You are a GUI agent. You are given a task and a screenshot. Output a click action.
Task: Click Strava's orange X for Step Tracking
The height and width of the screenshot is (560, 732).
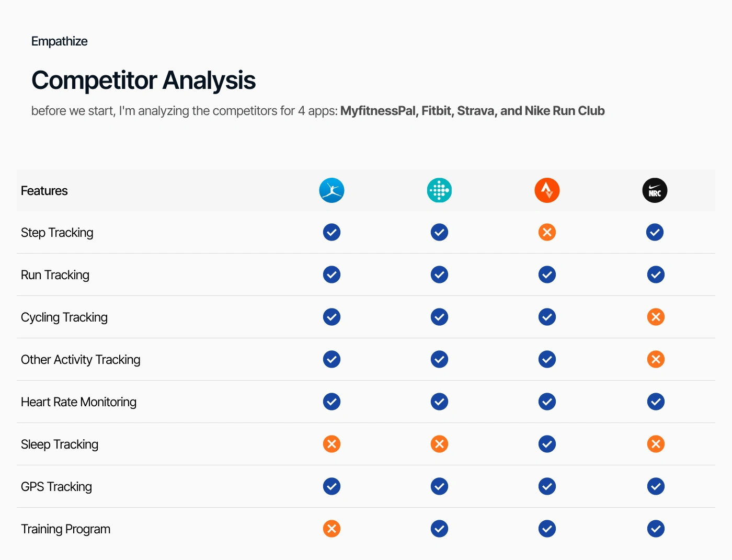point(547,232)
